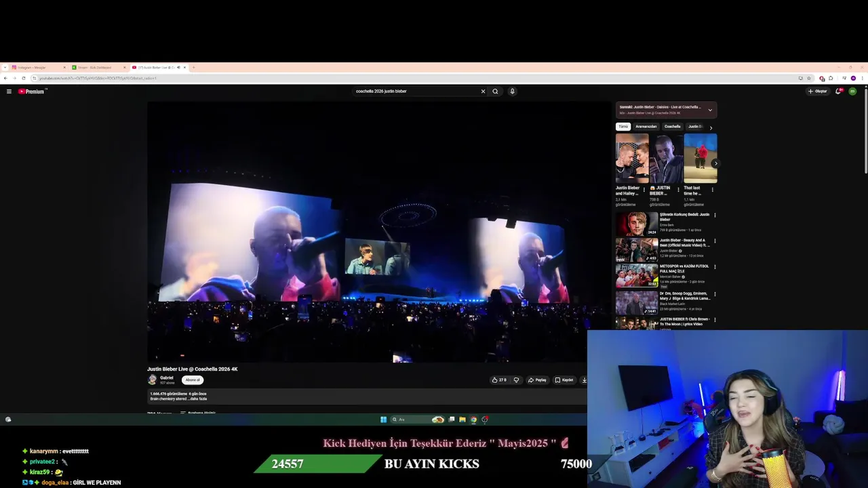
Task: Go to YouTube Premium home logo
Action: pos(32,91)
